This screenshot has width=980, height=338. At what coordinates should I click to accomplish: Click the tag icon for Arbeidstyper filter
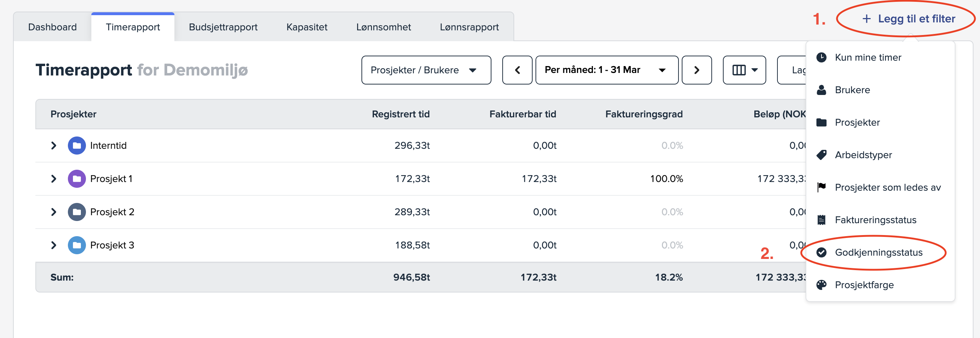click(x=821, y=155)
